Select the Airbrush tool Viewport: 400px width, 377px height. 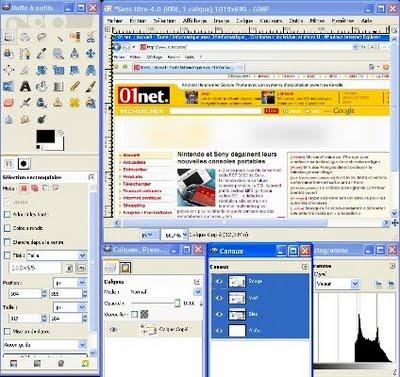point(25,103)
